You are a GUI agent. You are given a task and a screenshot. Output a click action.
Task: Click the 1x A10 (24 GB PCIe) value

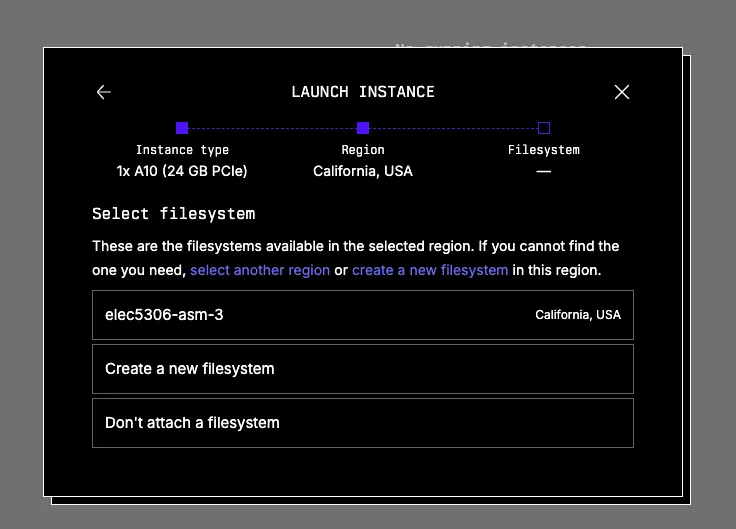point(182,171)
